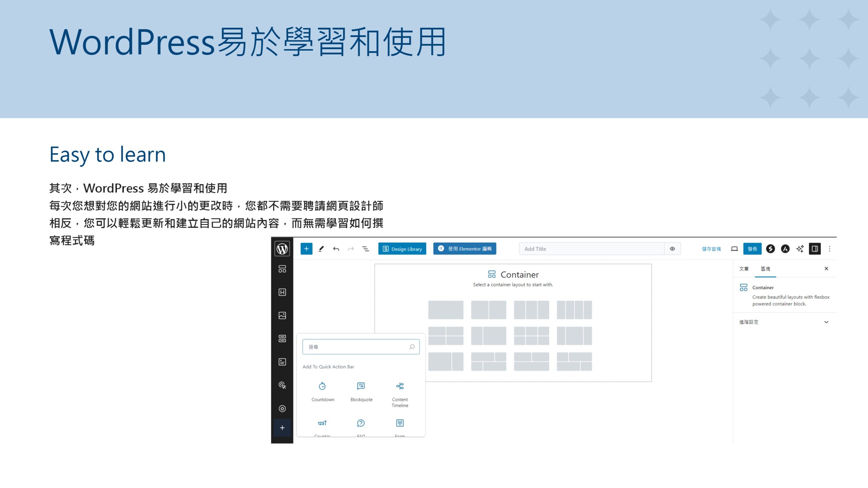868x488 pixels.
Task: Click the Redo arrow
Action: [351, 249]
